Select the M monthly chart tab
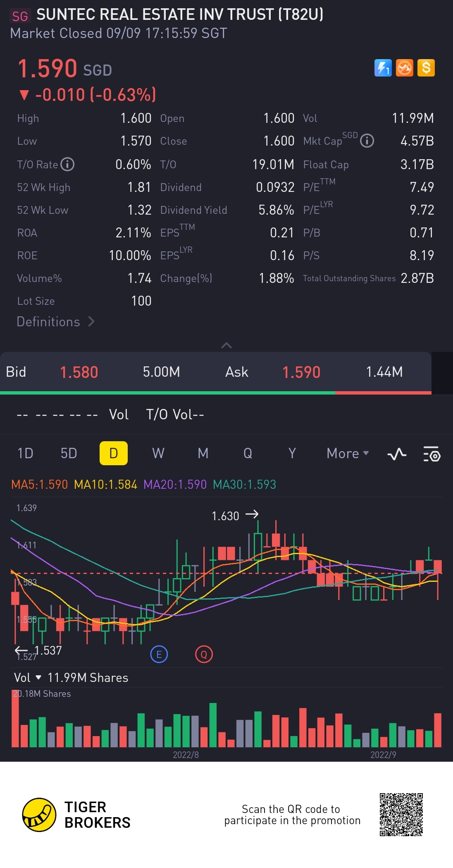Viewport: 453px width, 868px height. click(x=203, y=453)
